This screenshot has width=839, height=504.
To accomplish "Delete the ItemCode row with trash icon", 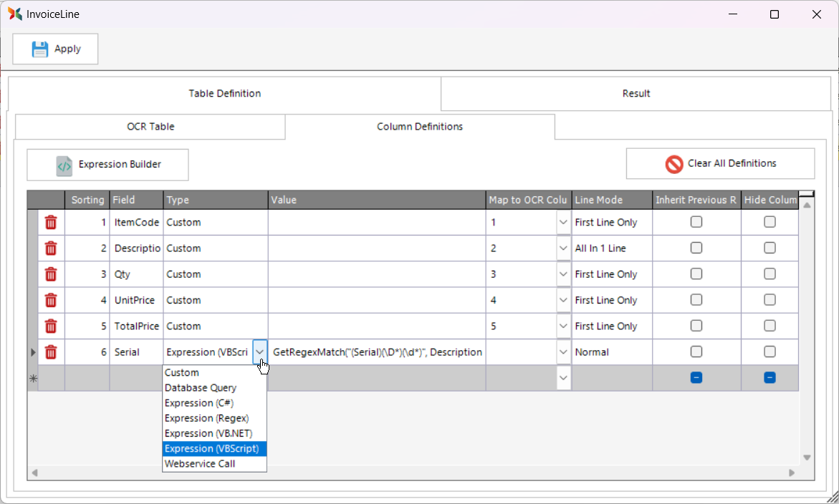I will pyautogui.click(x=51, y=223).
